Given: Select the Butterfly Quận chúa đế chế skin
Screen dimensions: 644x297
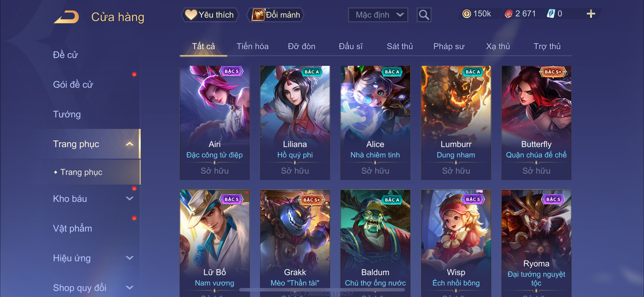Looking at the screenshot, I should click(536, 123).
